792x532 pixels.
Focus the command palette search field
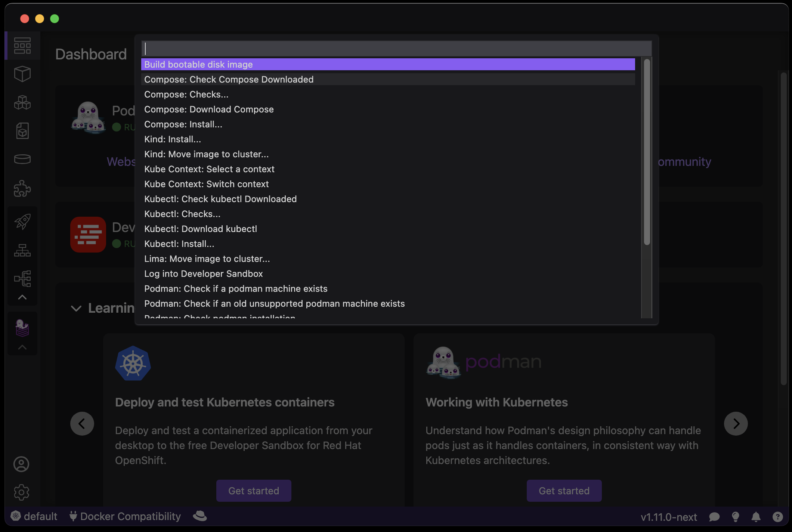coord(396,49)
